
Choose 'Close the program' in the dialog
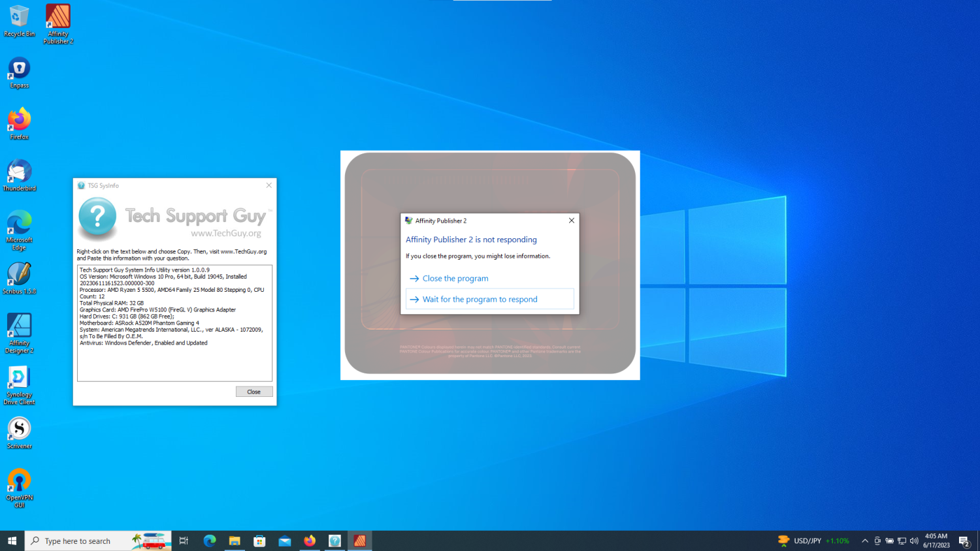tap(455, 278)
